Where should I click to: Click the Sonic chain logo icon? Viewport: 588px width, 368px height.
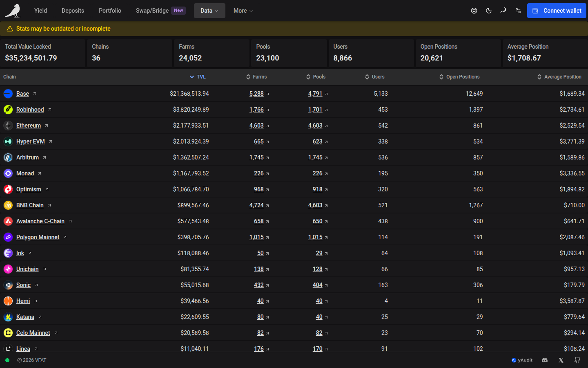click(x=8, y=285)
